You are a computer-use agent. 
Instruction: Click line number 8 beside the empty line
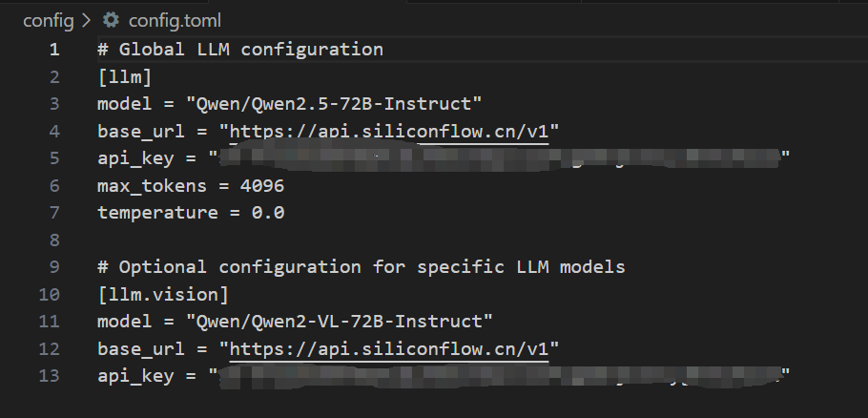(x=54, y=240)
